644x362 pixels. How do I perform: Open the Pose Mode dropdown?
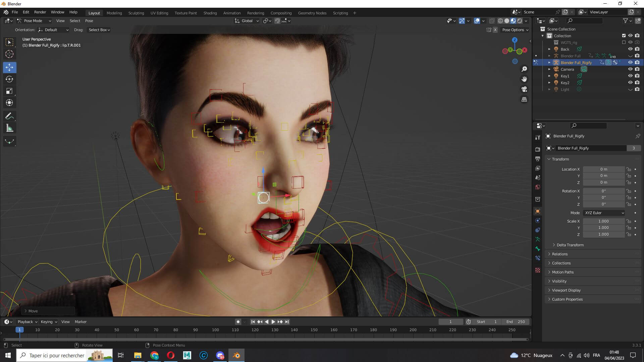click(x=34, y=21)
